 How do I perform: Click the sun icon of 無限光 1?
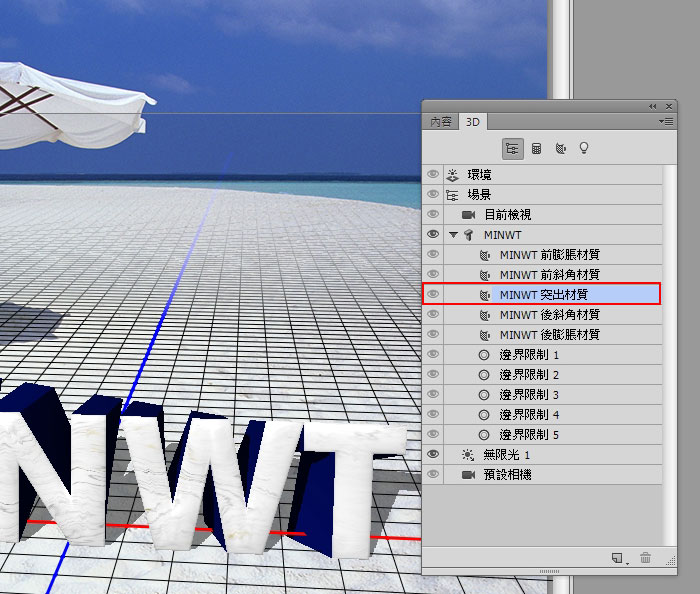coord(467,455)
